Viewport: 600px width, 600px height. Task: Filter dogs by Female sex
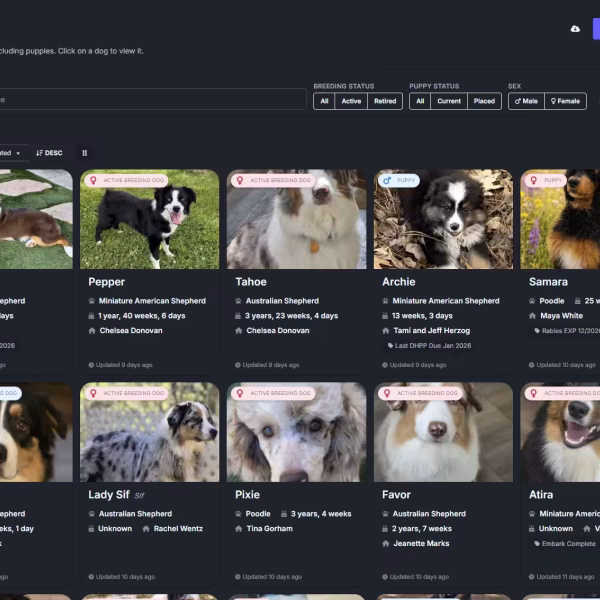565,101
